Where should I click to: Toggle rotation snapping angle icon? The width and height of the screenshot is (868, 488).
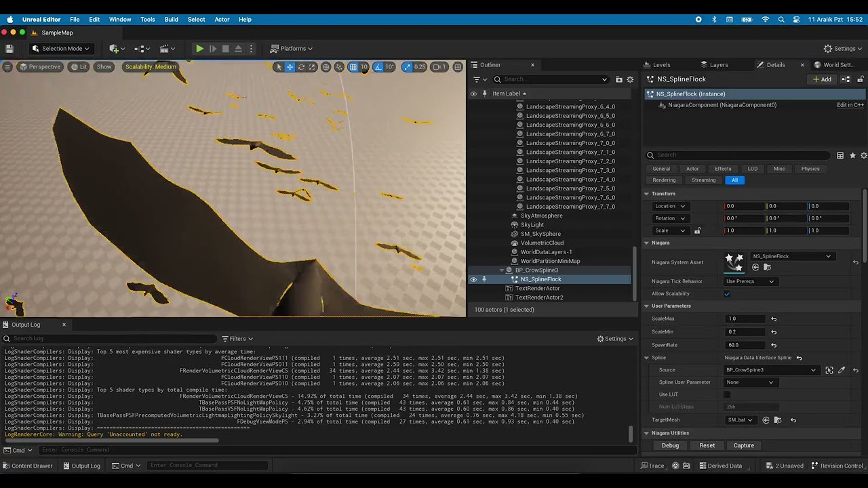[x=378, y=66]
